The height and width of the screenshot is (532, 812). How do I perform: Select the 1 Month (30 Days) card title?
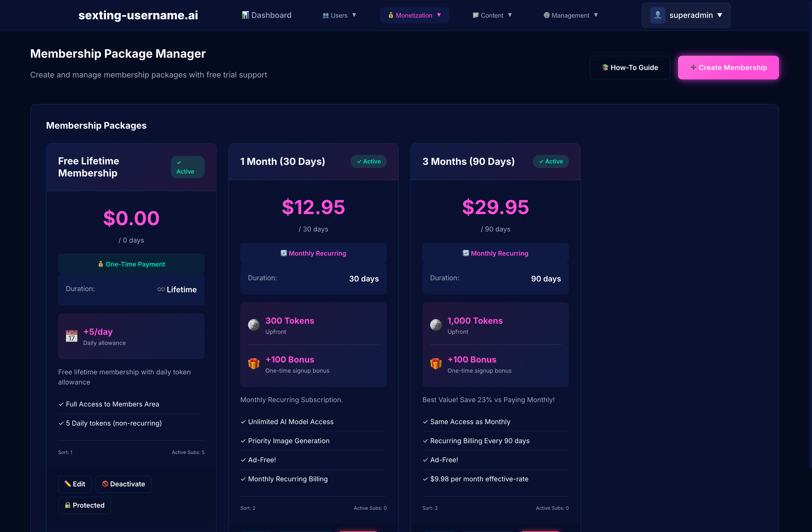click(x=282, y=161)
